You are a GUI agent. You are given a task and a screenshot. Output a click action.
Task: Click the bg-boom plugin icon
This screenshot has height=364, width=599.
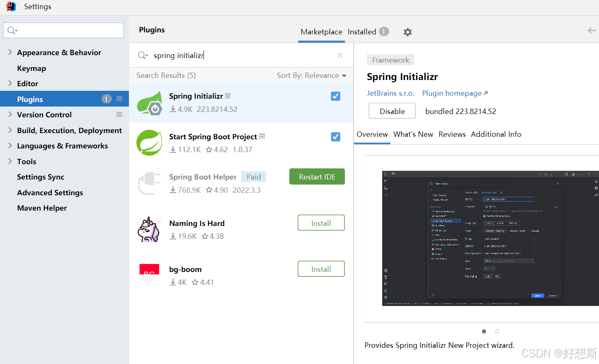click(x=149, y=274)
